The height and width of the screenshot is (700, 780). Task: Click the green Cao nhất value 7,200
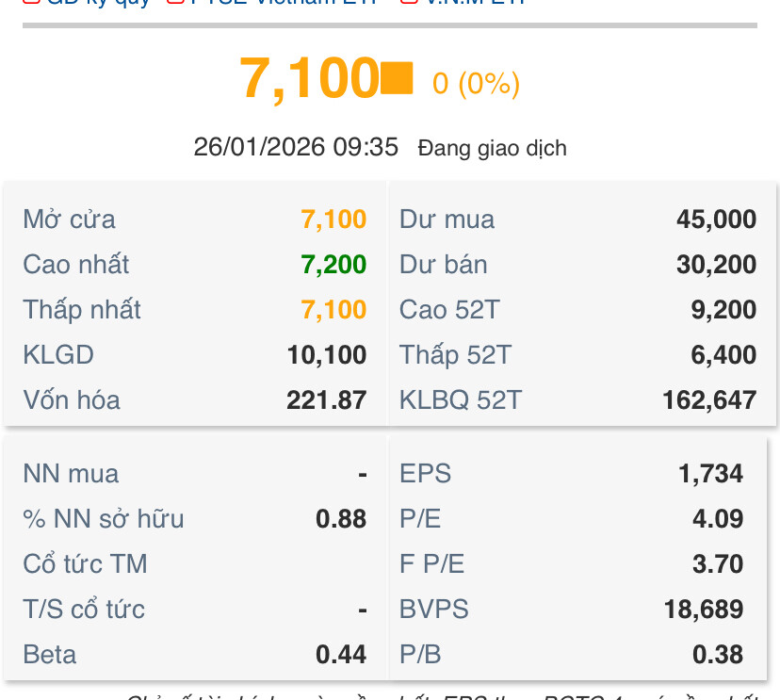click(333, 265)
